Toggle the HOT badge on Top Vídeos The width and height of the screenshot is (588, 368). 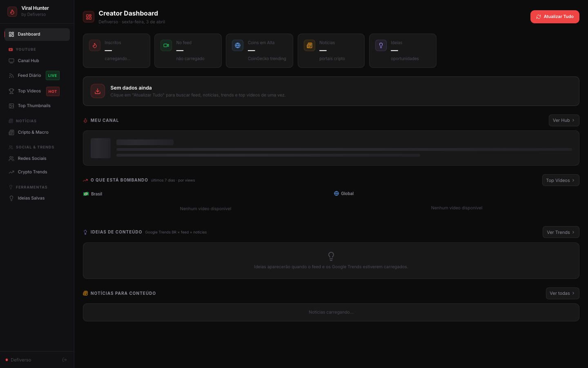click(53, 91)
